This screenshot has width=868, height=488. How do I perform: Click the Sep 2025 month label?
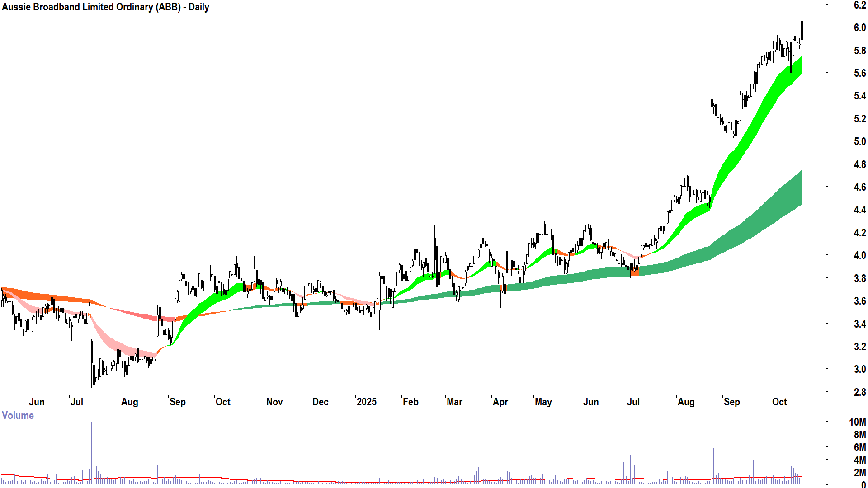point(731,402)
